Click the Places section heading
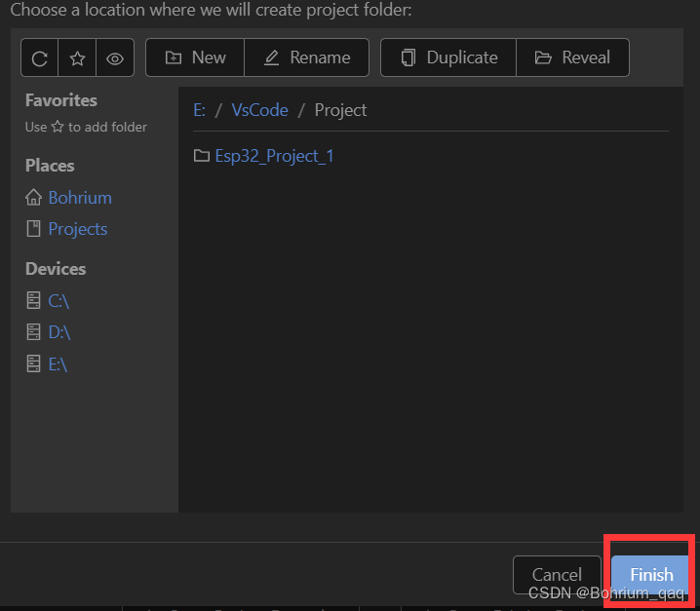 [x=50, y=166]
